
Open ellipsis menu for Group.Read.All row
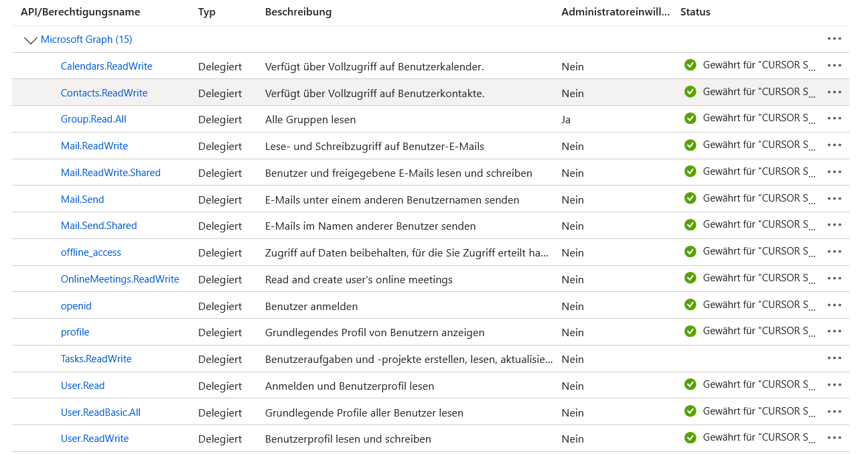click(x=834, y=118)
